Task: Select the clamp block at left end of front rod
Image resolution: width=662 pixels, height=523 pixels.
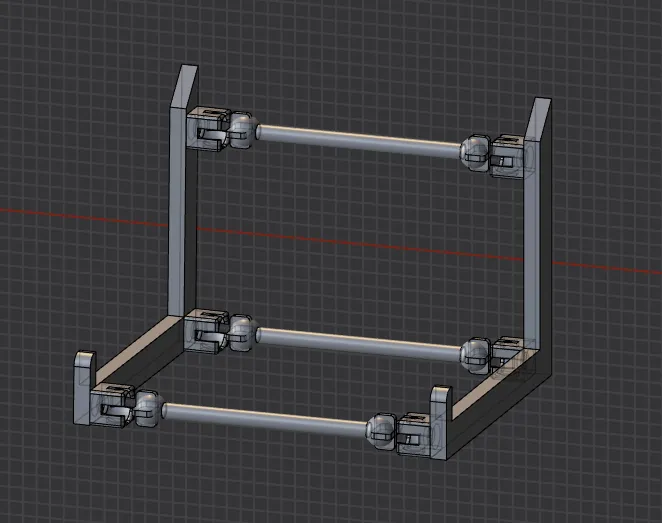Action: coord(113,406)
